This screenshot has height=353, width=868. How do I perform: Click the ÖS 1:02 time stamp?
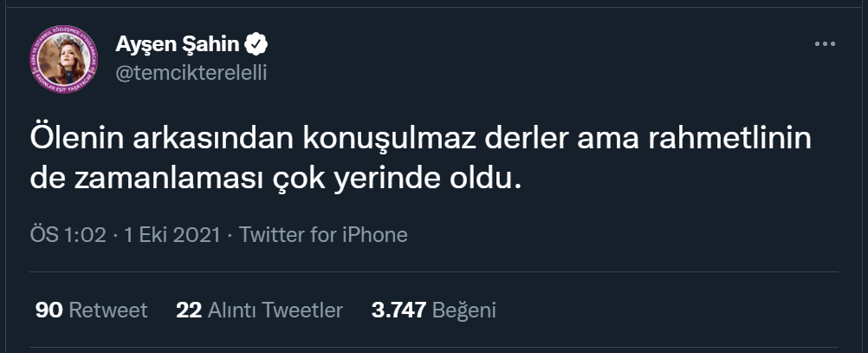[68, 234]
